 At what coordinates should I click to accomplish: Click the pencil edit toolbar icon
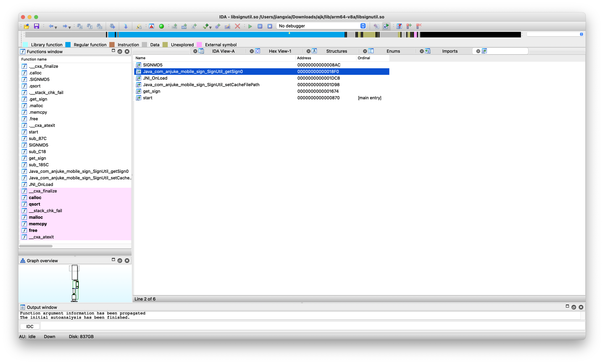[227, 26]
